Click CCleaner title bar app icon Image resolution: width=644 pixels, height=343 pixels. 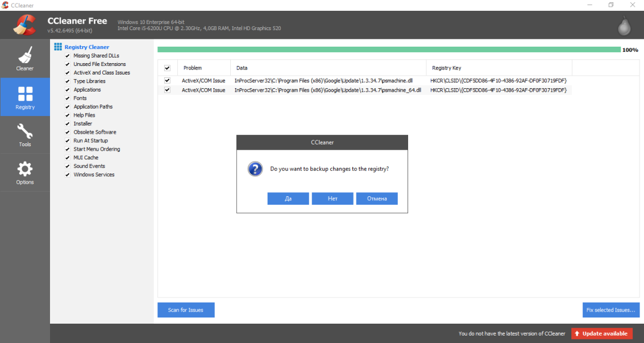[5, 5]
